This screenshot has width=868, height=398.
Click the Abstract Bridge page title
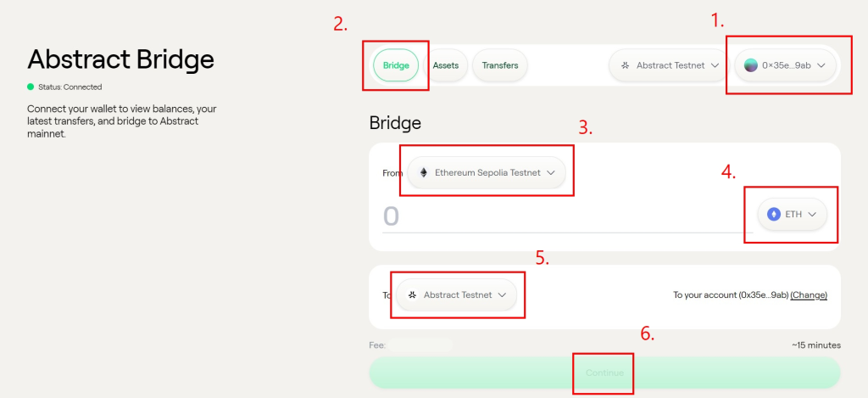(120, 59)
